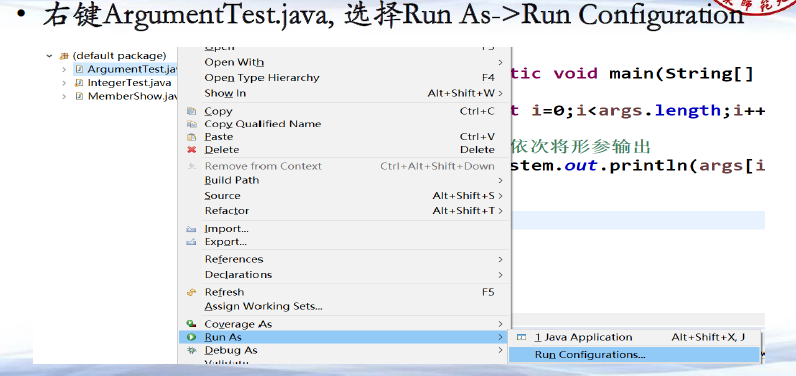Click the Paste clipboard icon
Viewport: 796px width, 376px height.
(x=191, y=137)
